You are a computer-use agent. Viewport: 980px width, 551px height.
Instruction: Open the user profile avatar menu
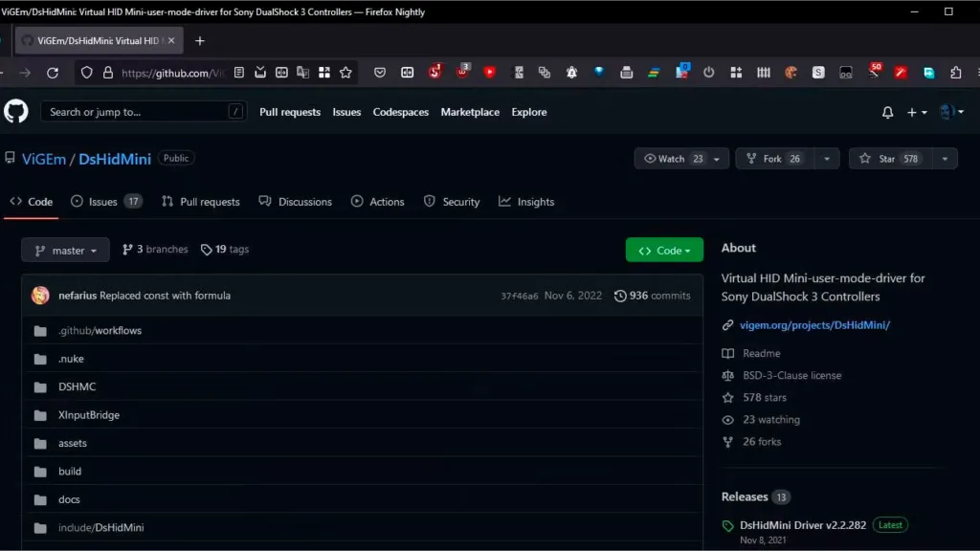coord(951,112)
